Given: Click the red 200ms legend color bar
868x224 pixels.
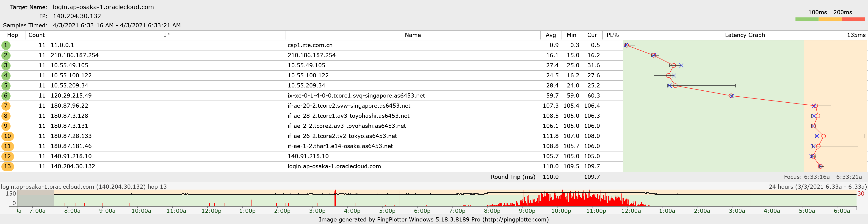Looking at the screenshot, I should click(x=853, y=20).
